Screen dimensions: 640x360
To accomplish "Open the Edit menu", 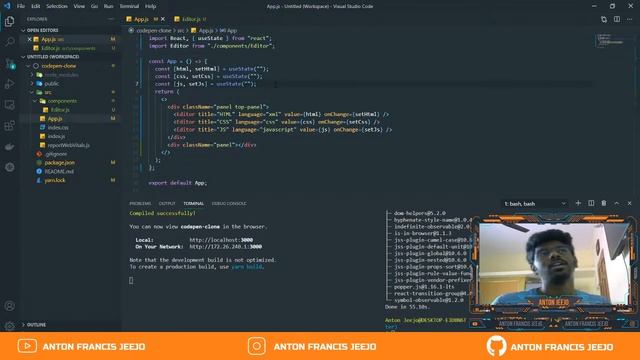I will pos(36,6).
